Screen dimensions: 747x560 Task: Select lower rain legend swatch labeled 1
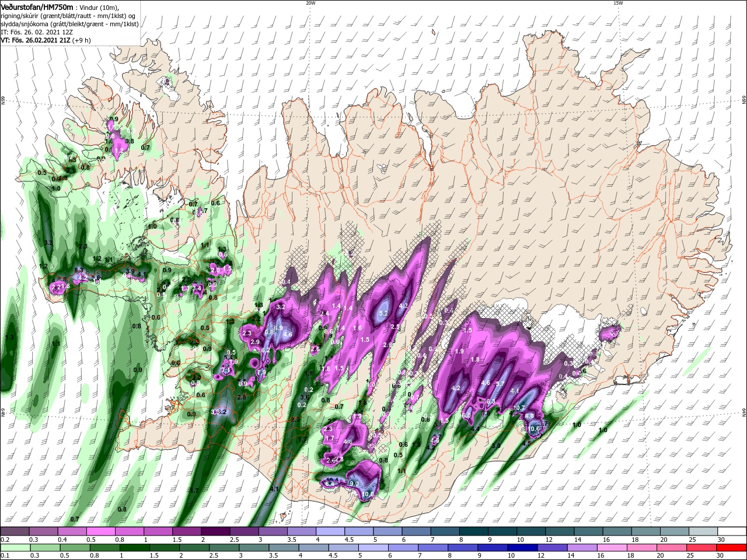click(135, 548)
